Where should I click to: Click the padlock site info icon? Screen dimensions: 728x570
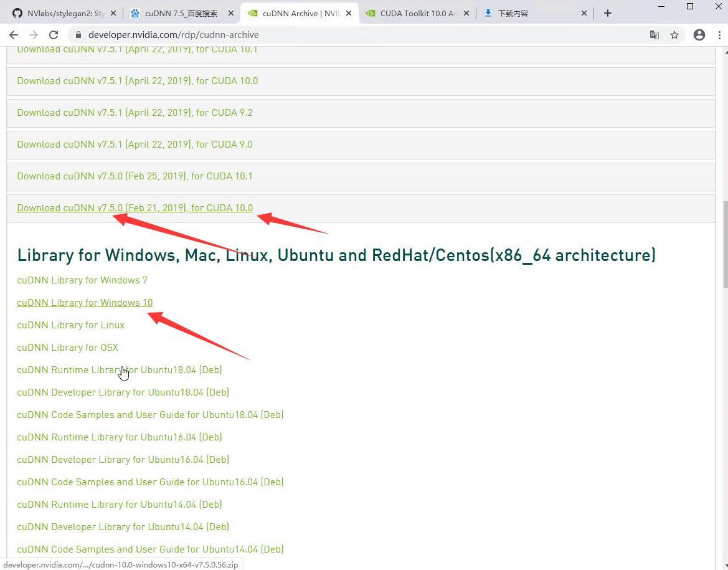(78, 35)
